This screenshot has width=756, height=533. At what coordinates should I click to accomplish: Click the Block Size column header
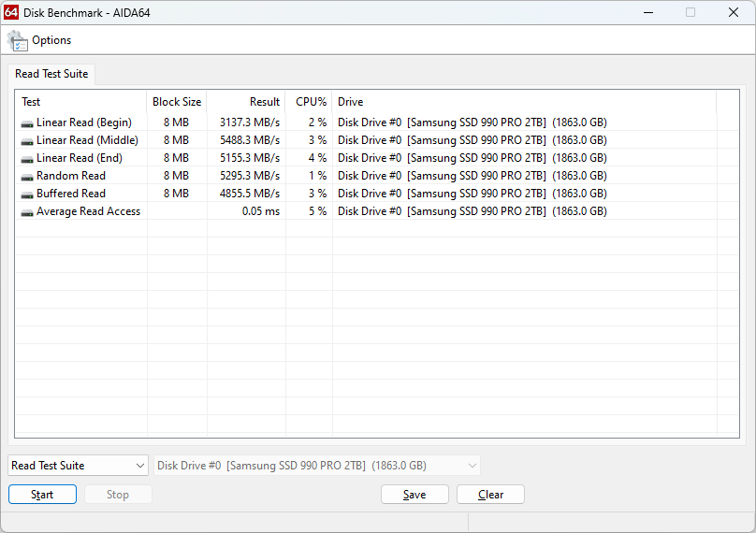[x=177, y=102]
